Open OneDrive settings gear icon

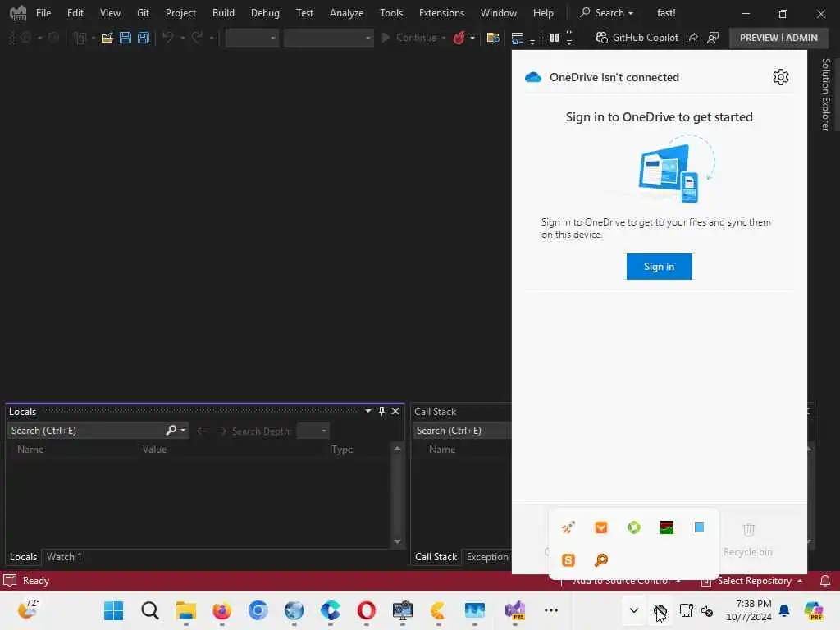781,77
